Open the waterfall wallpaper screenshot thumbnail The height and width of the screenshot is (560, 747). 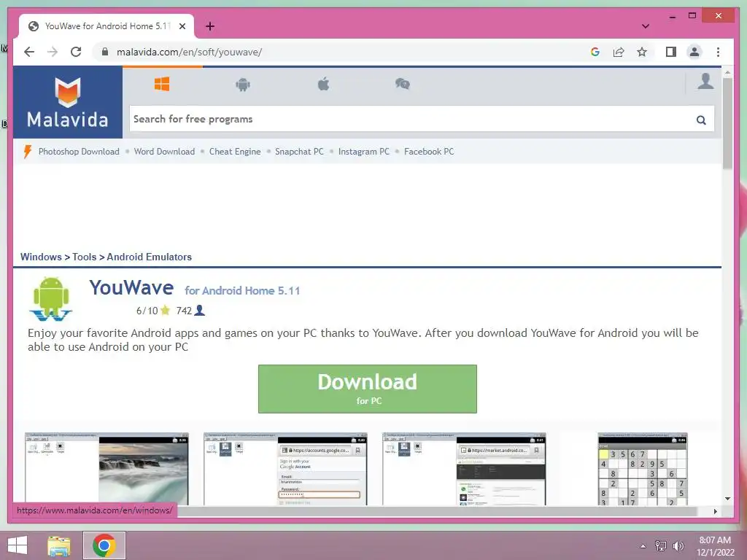point(107,469)
